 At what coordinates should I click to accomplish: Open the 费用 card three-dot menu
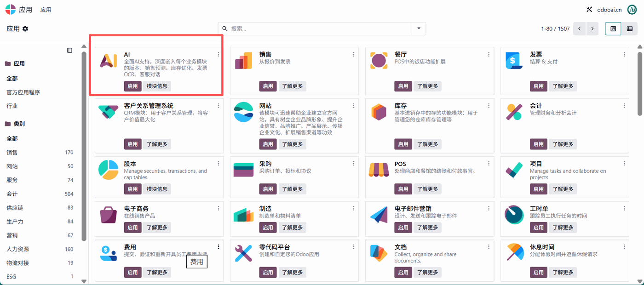(x=218, y=247)
